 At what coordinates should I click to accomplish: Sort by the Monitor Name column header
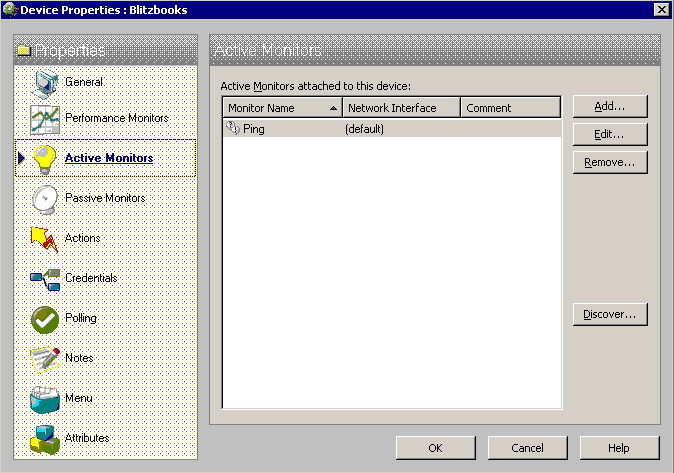[x=281, y=108]
